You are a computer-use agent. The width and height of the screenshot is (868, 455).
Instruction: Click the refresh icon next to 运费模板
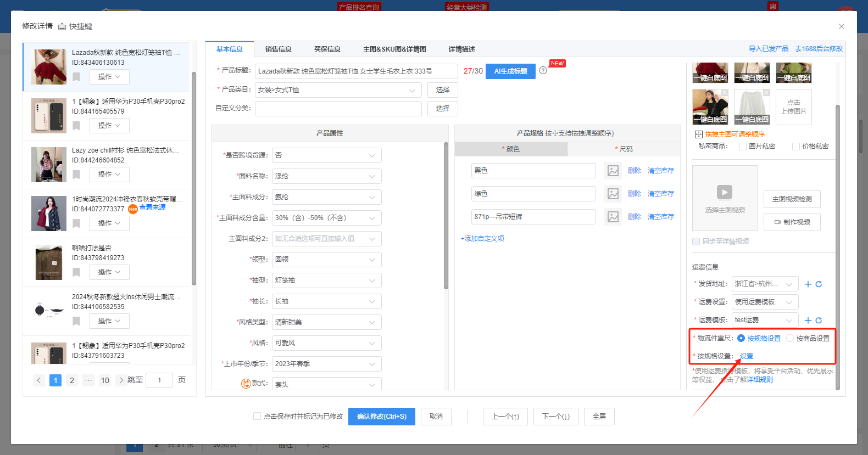tap(819, 321)
